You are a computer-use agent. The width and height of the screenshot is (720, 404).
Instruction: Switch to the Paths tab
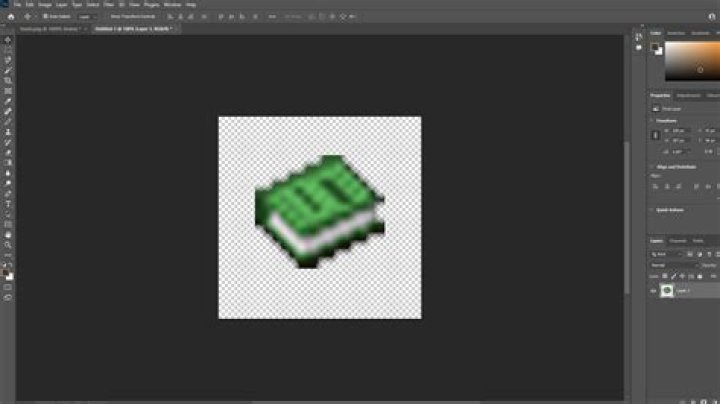698,241
